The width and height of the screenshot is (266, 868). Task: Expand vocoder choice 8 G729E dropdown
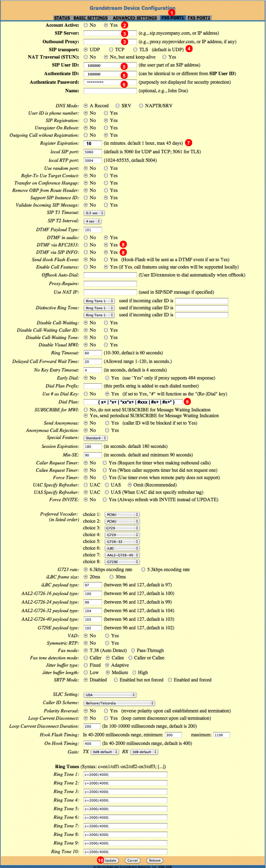pos(122,562)
